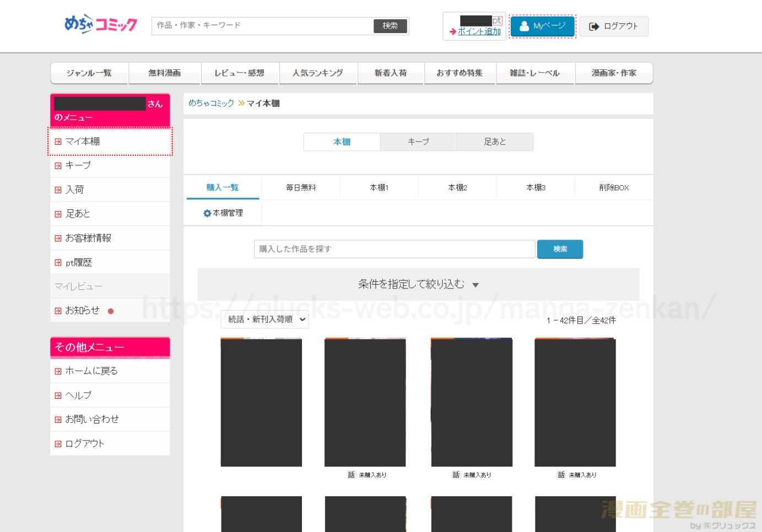
Task: Switch to the キープ toggle tab
Action: [x=418, y=142]
